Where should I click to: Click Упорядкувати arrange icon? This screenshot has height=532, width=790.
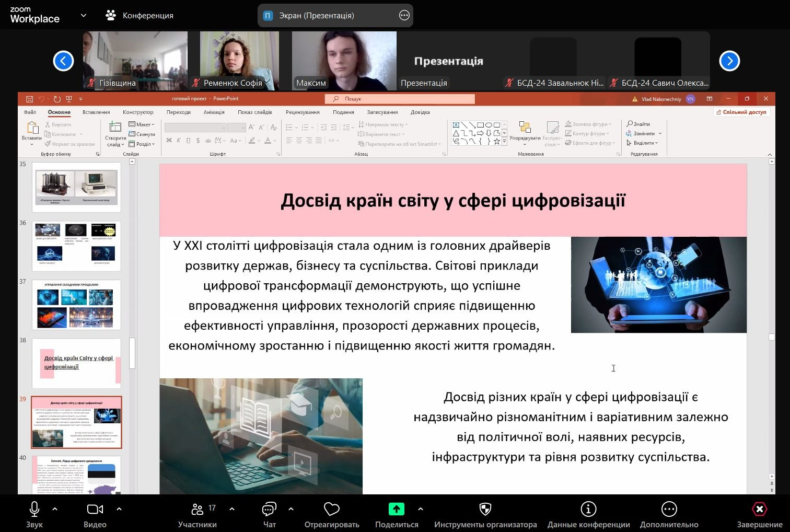pyautogui.click(x=525, y=128)
